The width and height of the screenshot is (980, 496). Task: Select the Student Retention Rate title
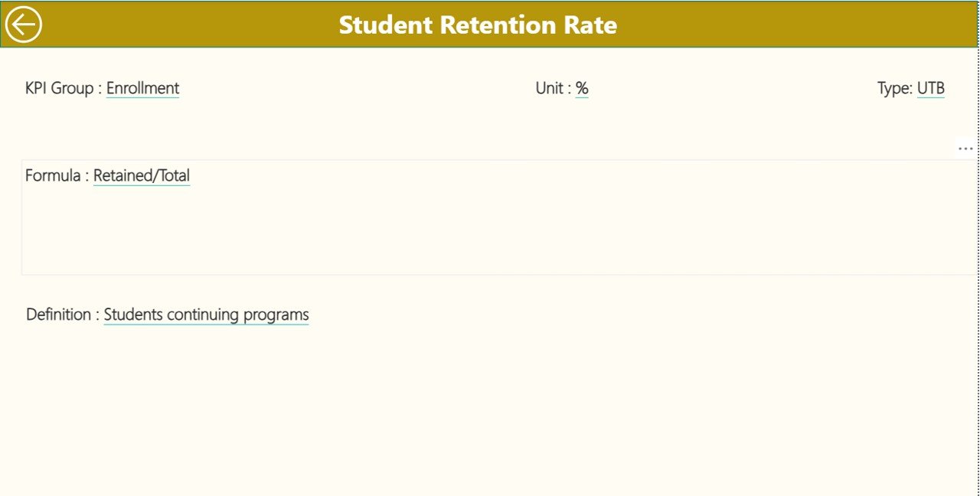[478, 24]
